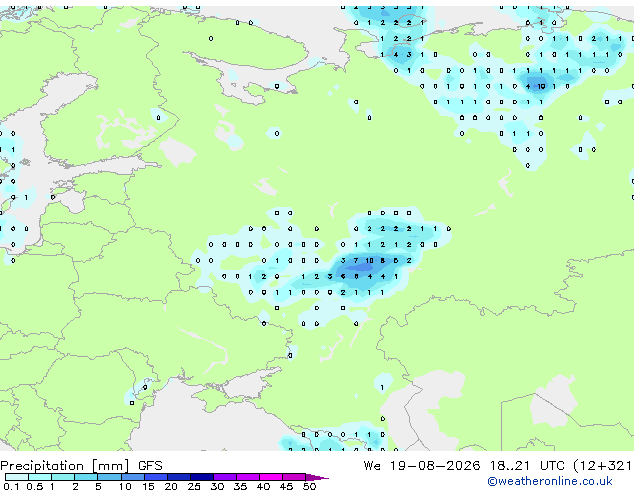Select the legend swatch between 0.5 and 1
Viewport: 634px width, 490px height.
tap(40, 477)
